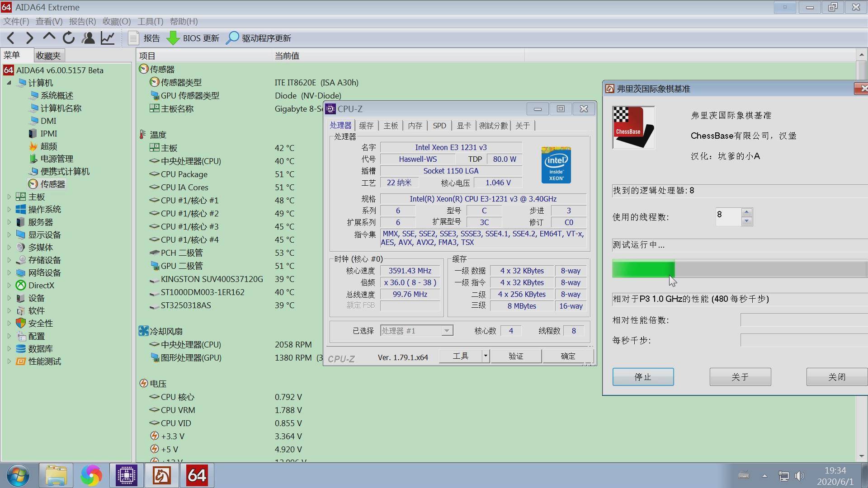Viewport: 868px width, 488px height.
Task: Open the graph chart toolbar icon
Action: (x=108, y=38)
